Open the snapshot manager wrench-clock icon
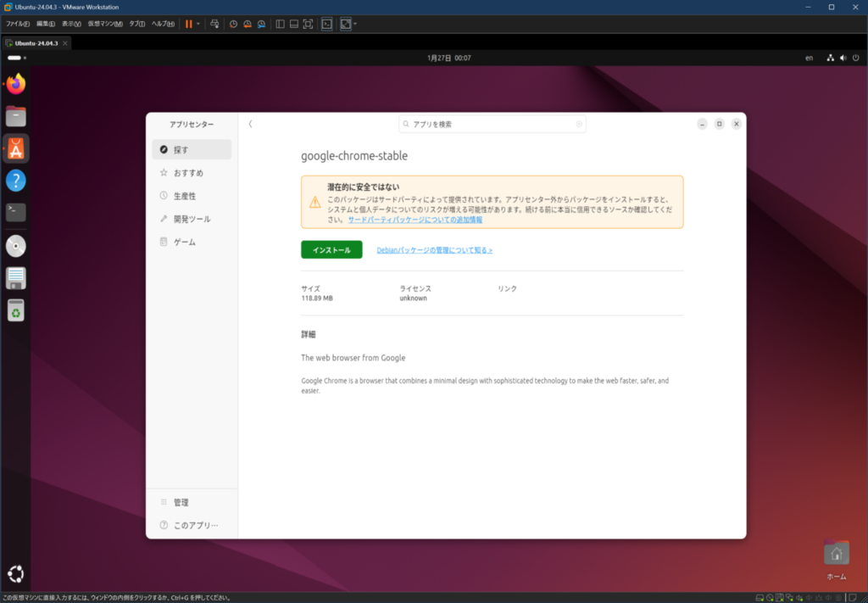868x603 pixels. point(261,24)
